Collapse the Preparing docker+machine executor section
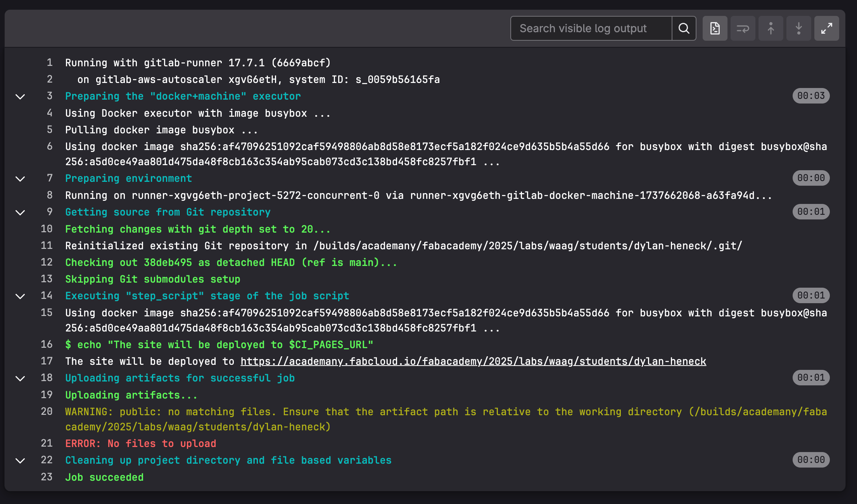Viewport: 857px width, 504px height. click(x=20, y=97)
